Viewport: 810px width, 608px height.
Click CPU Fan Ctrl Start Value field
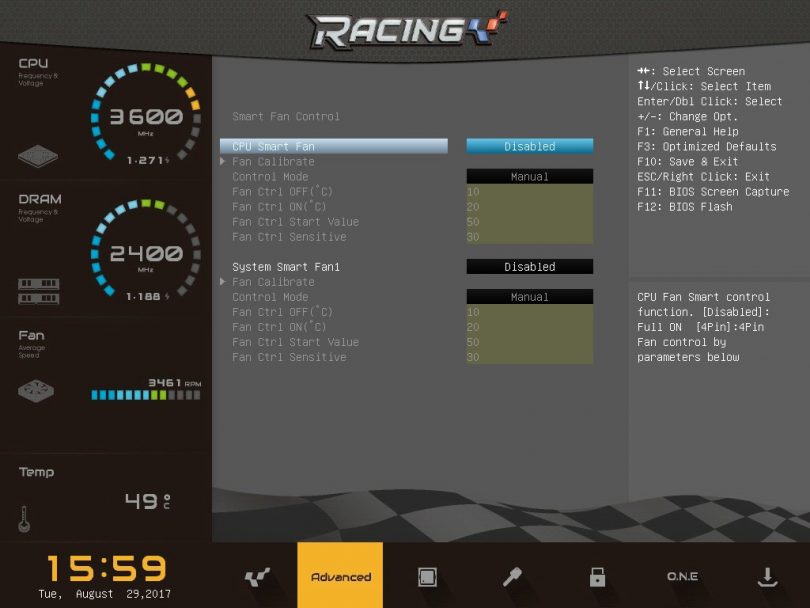click(529, 222)
